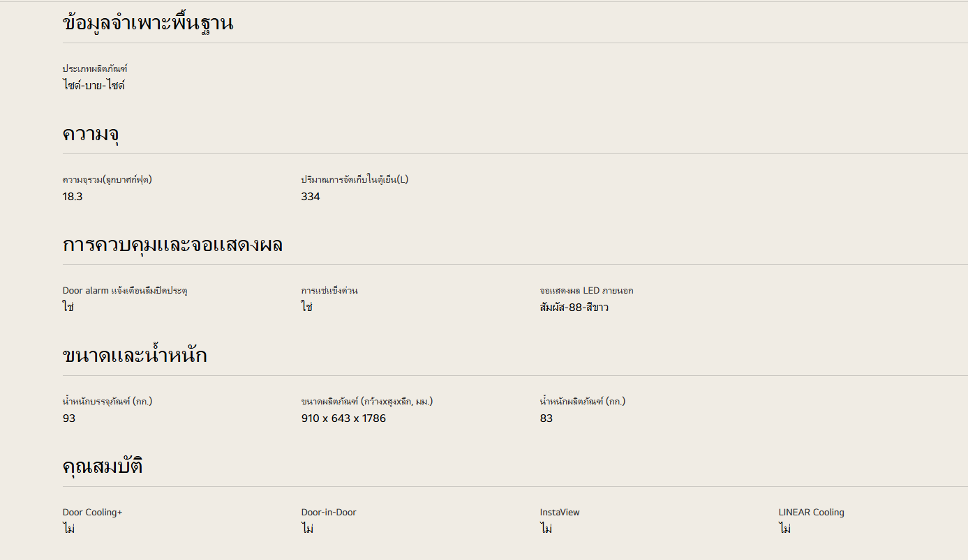The height and width of the screenshot is (560, 968).
Task: Click the ประเภทผลิตภัณฑ์ label
Action: 95,69
